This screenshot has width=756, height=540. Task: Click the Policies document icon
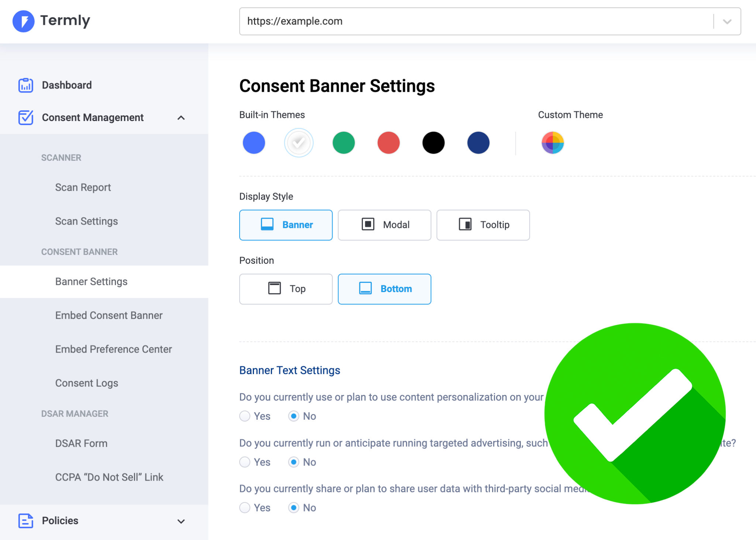[25, 521]
